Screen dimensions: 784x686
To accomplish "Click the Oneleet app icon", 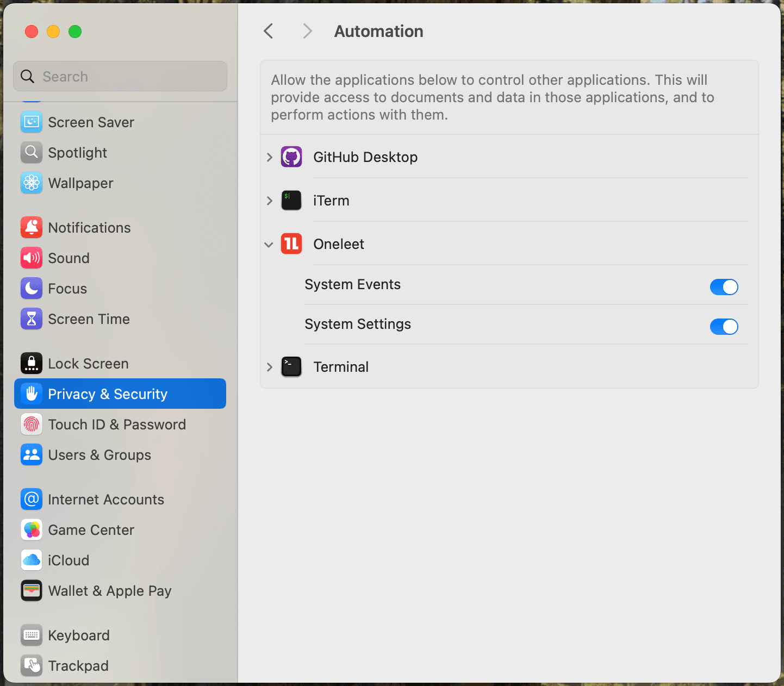I will click(x=291, y=244).
